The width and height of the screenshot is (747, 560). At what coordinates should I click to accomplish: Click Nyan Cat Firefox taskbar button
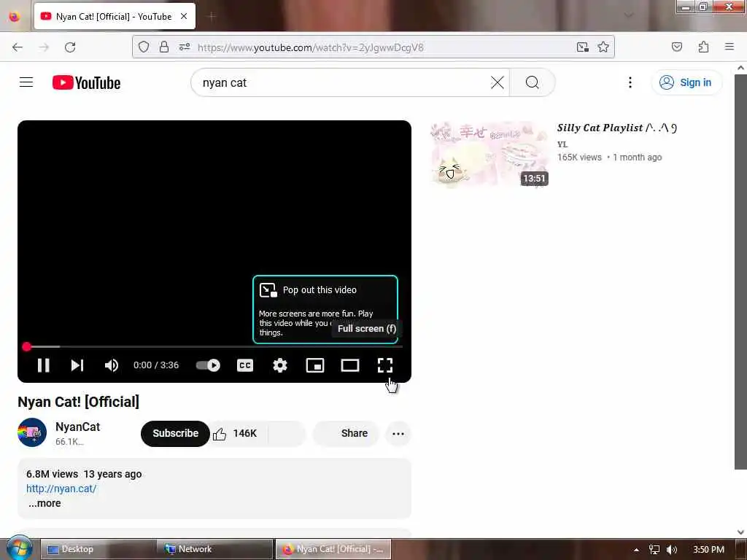[333, 549]
